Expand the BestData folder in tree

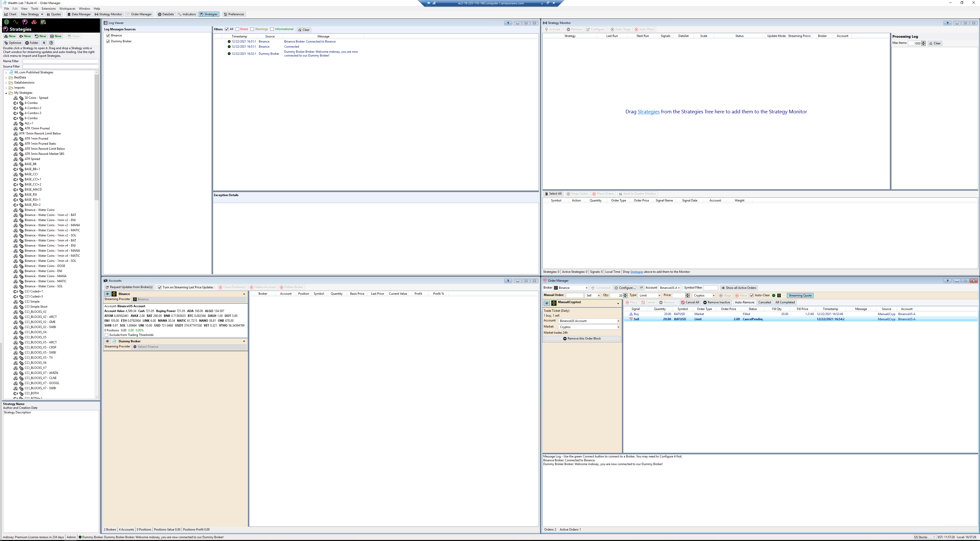pos(6,78)
